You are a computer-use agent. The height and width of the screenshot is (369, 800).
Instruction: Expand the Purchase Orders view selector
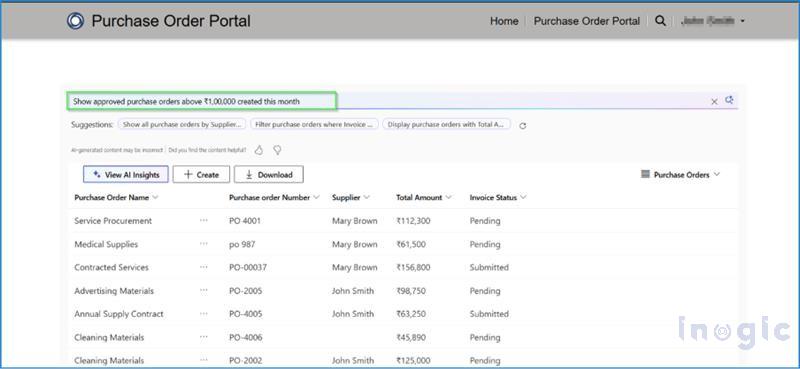681,175
